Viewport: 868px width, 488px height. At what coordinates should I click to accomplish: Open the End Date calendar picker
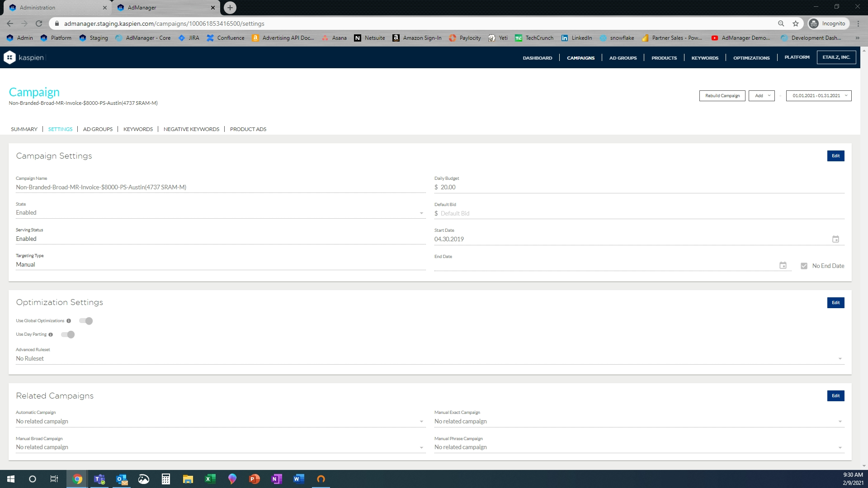pos(783,266)
